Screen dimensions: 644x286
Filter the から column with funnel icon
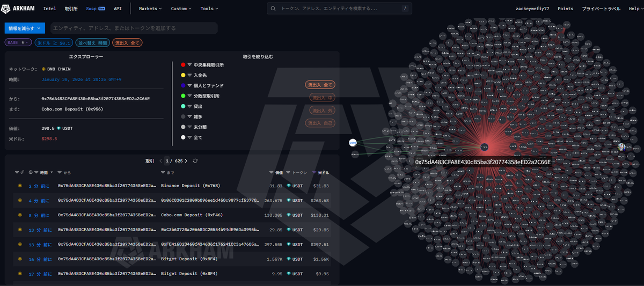pyautogui.click(x=60, y=172)
